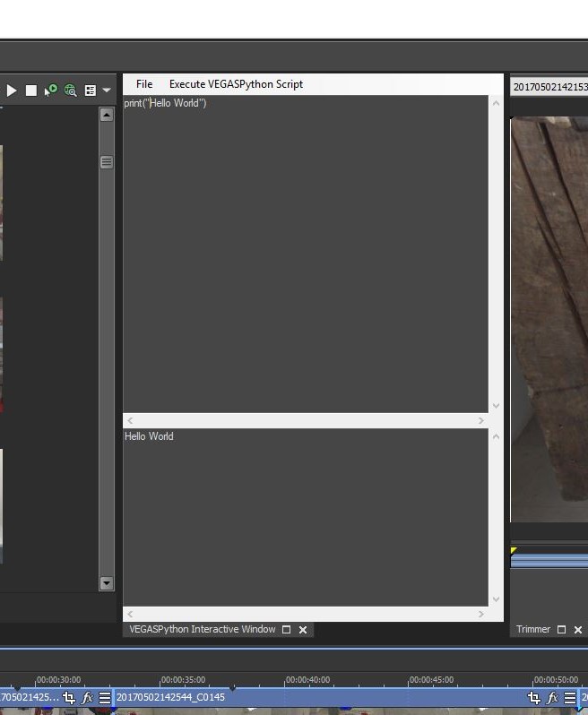Click the Event FX icon on the first clip
The width and height of the screenshot is (588, 715).
pyautogui.click(x=87, y=697)
